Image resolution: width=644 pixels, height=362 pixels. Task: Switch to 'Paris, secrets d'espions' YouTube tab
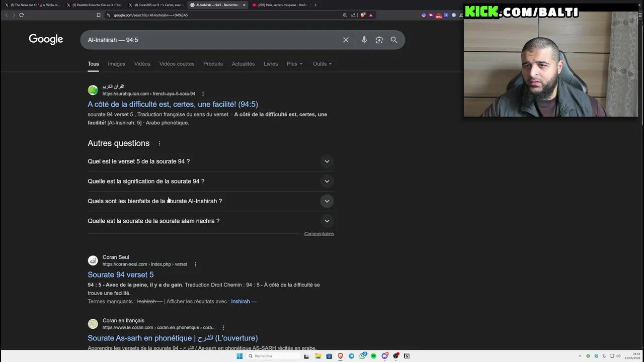click(x=279, y=5)
